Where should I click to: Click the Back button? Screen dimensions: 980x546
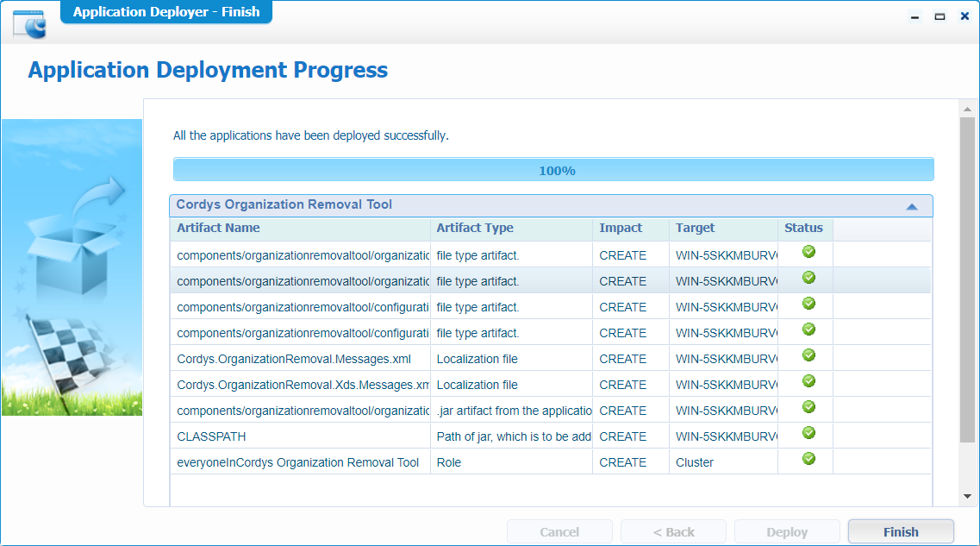673,531
